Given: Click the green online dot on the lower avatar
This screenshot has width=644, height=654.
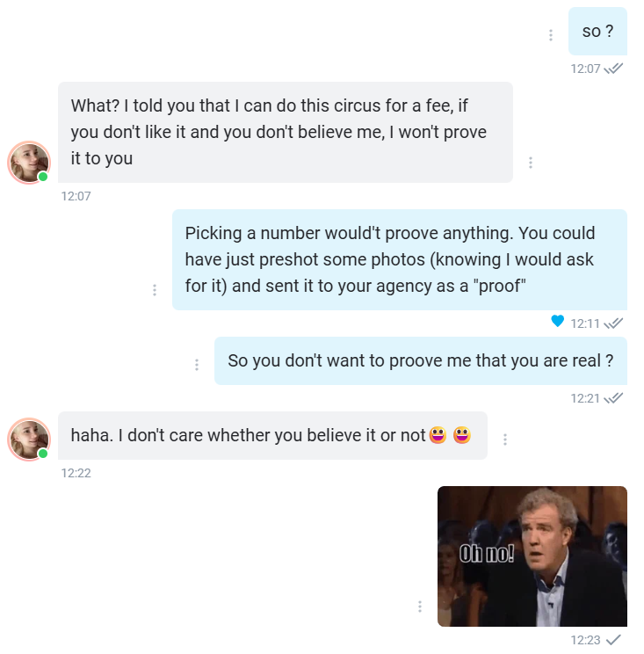Looking at the screenshot, I should 42,454.
